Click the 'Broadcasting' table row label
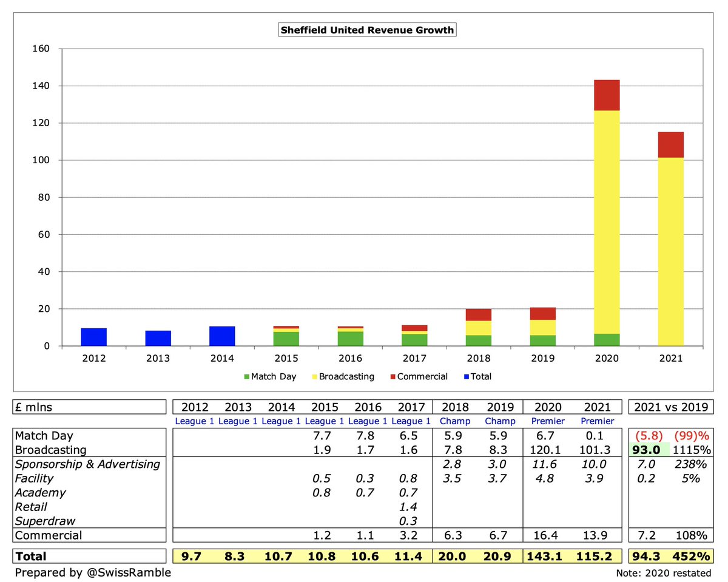The height and width of the screenshot is (582, 728). click(52, 450)
